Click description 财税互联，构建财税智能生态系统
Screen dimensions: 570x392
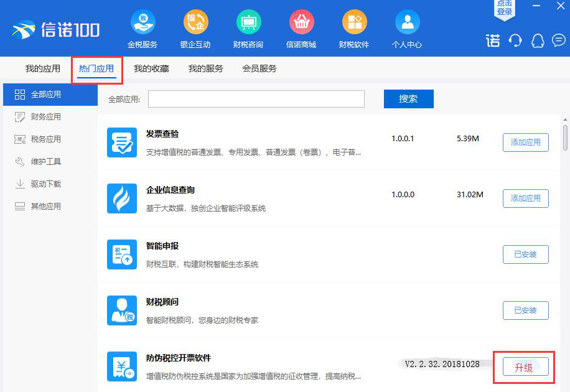coord(202,264)
